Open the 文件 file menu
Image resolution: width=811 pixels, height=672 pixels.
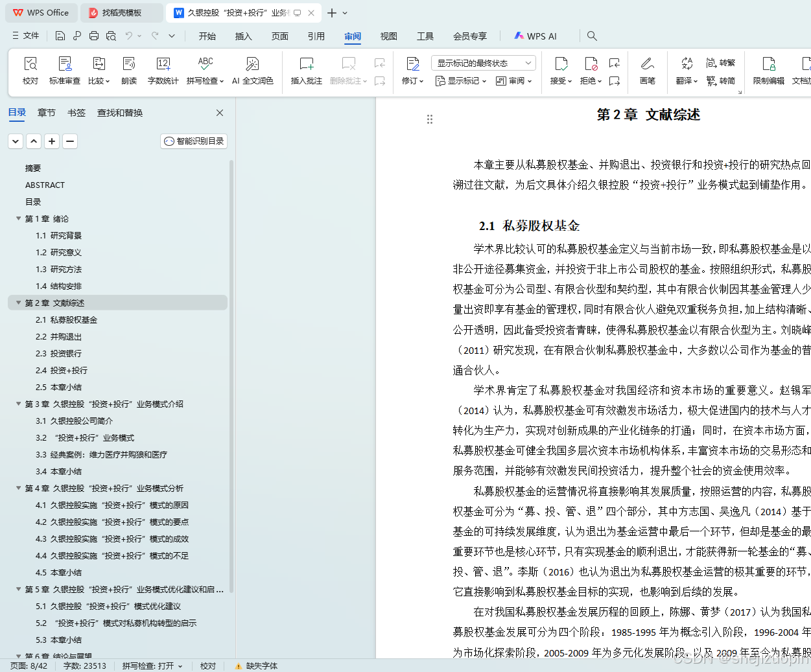click(x=26, y=36)
